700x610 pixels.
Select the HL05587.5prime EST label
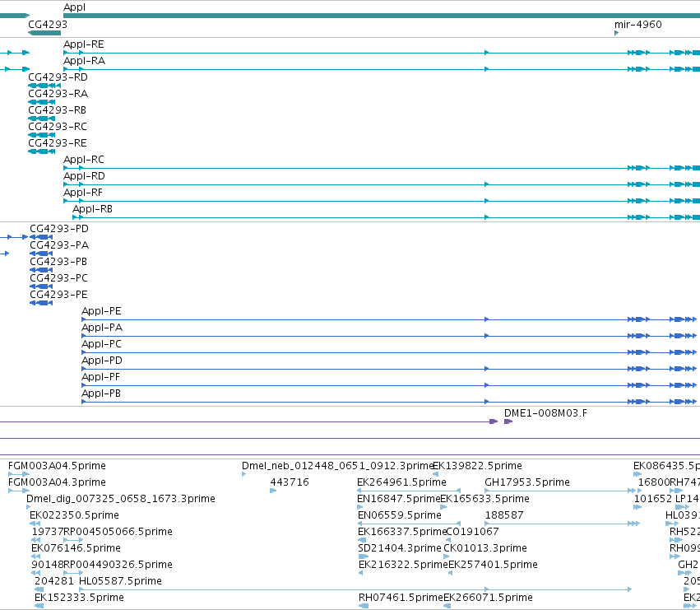[x=121, y=581]
